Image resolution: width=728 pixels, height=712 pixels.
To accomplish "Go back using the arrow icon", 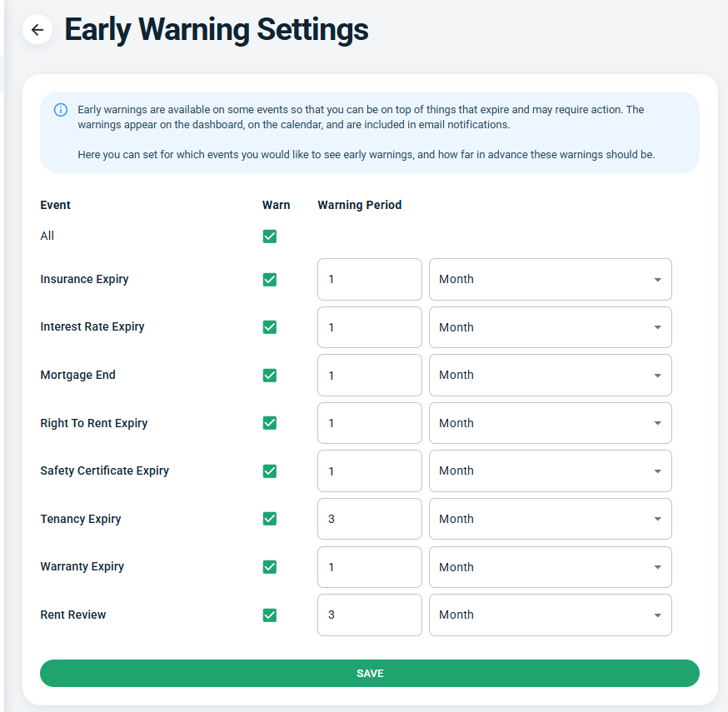I will tap(37, 30).
